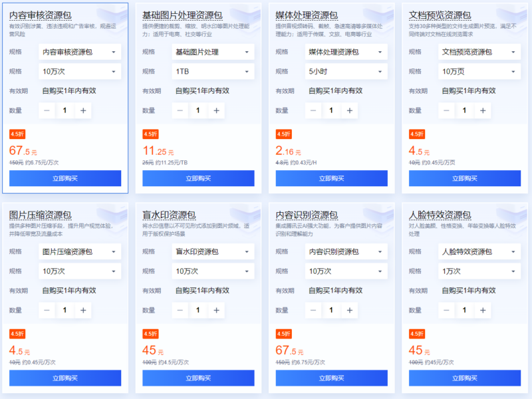532x399 pixels.
Task: Buy the 媒体处理资源包 now
Action: pos(331,178)
